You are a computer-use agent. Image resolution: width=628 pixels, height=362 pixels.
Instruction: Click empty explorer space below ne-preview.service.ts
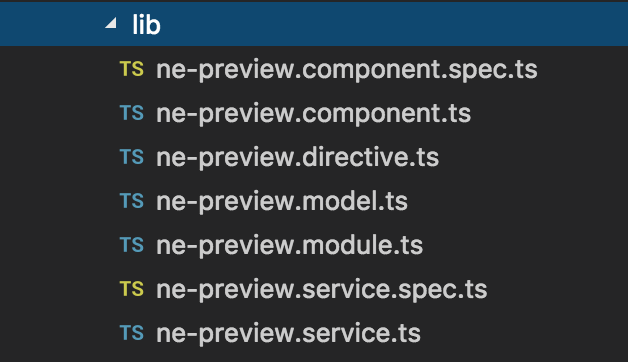(x=314, y=357)
